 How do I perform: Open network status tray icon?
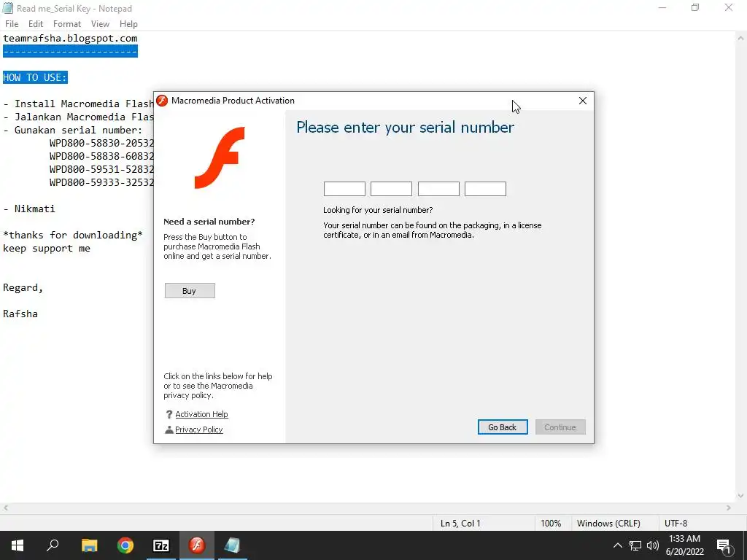pyautogui.click(x=635, y=545)
